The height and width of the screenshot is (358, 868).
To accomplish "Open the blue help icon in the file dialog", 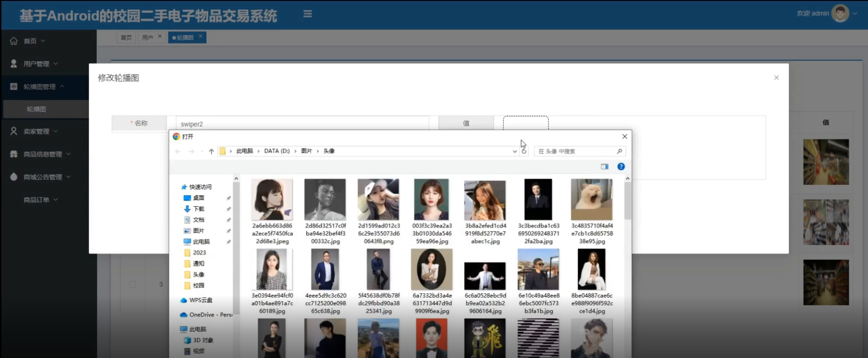I will [621, 167].
